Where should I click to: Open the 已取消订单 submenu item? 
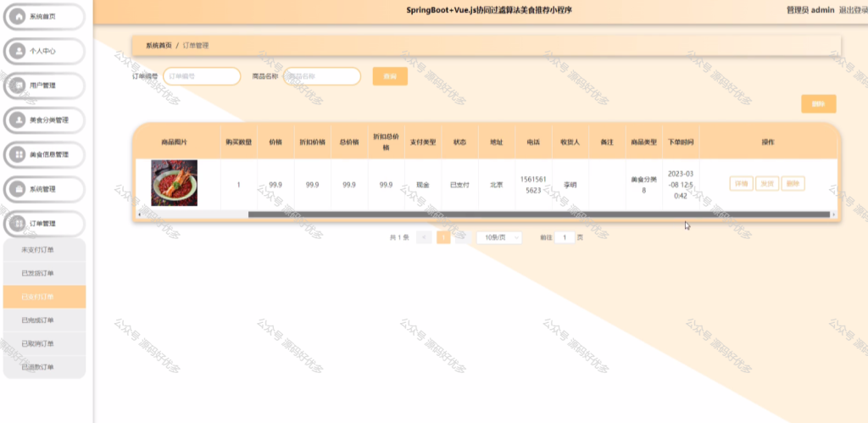[x=44, y=343]
